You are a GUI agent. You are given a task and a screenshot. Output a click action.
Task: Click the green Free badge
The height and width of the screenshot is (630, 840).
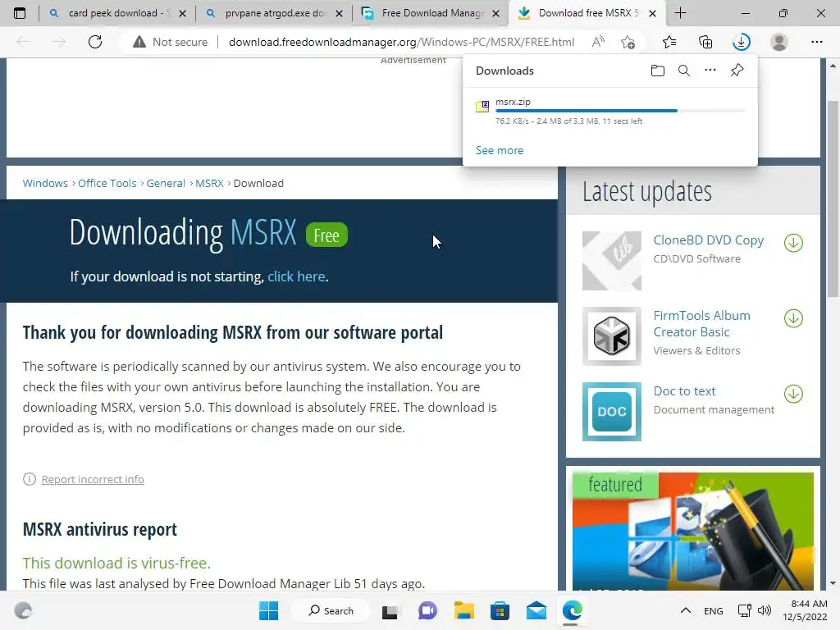pyautogui.click(x=326, y=235)
